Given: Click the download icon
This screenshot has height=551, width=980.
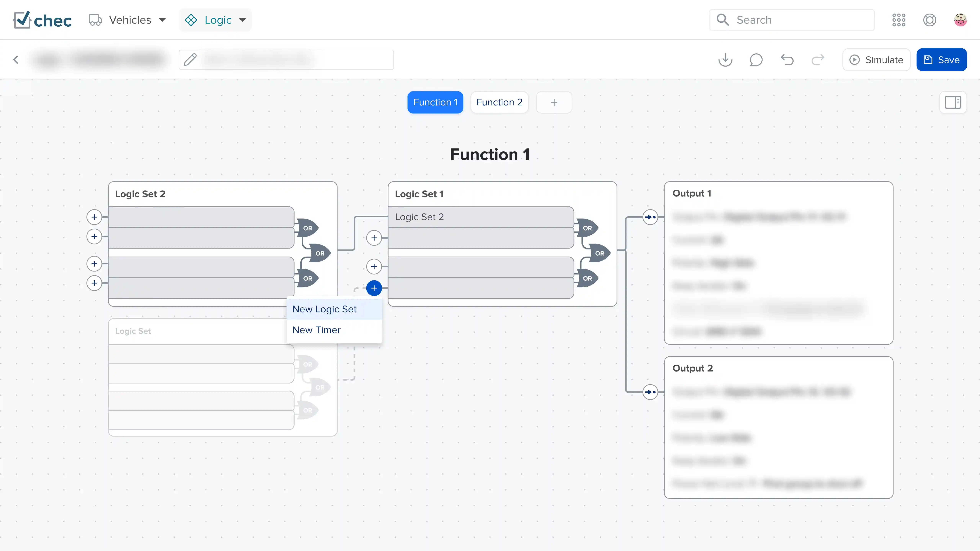Looking at the screenshot, I should (725, 60).
